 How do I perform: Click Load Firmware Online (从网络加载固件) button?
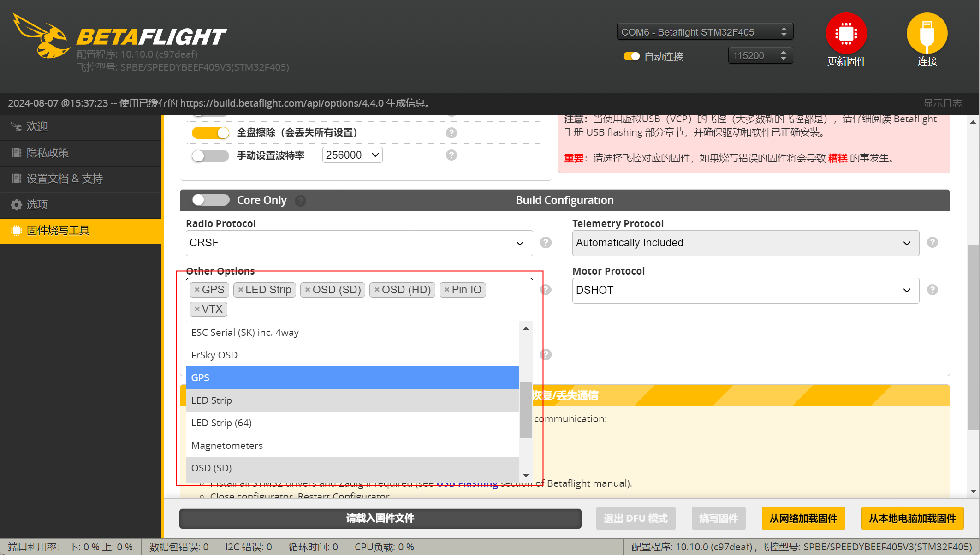pos(803,519)
